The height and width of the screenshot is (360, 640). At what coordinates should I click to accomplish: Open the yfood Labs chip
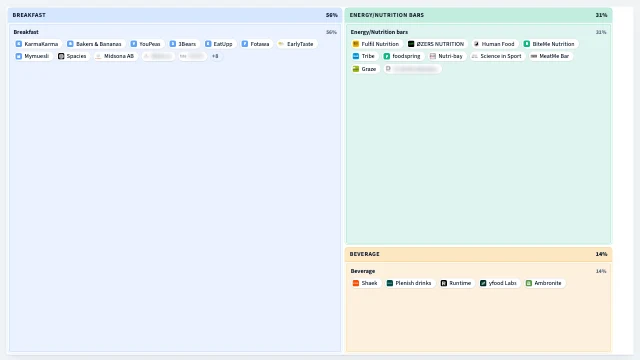(498, 283)
